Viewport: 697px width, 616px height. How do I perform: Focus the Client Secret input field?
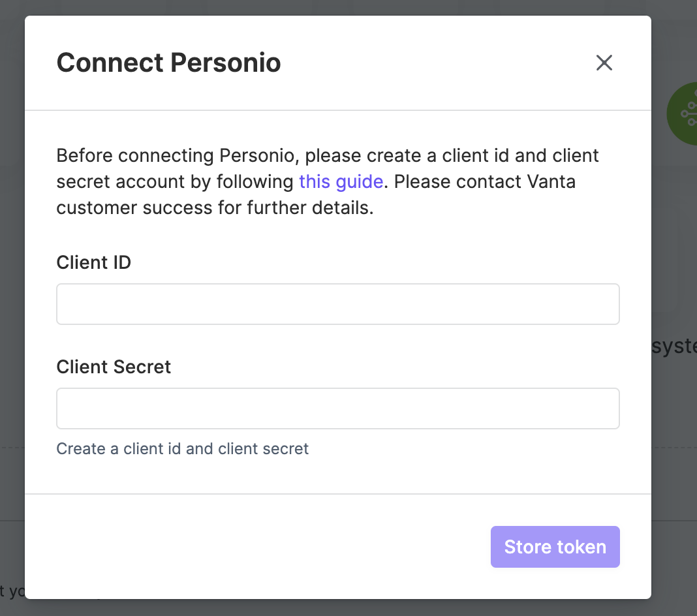tap(338, 408)
